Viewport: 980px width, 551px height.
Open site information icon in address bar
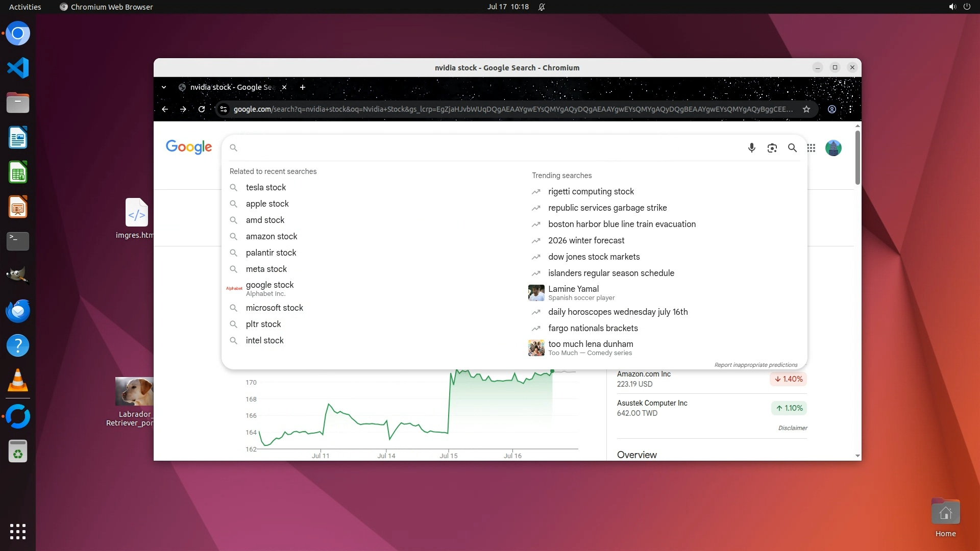click(x=223, y=109)
